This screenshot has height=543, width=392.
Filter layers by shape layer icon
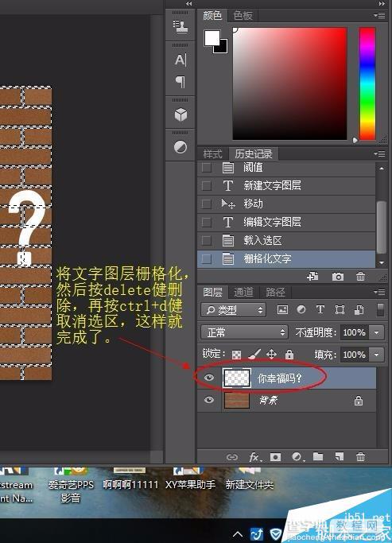[340, 309]
